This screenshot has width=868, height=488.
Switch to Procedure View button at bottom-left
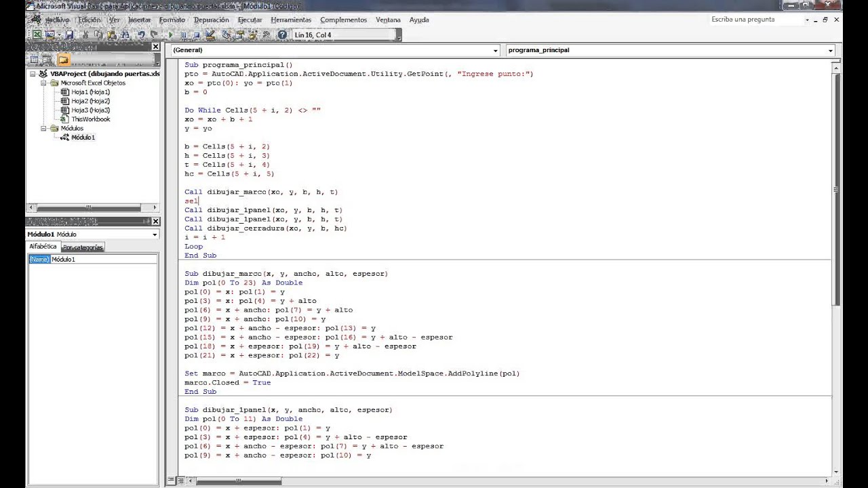tap(171, 481)
